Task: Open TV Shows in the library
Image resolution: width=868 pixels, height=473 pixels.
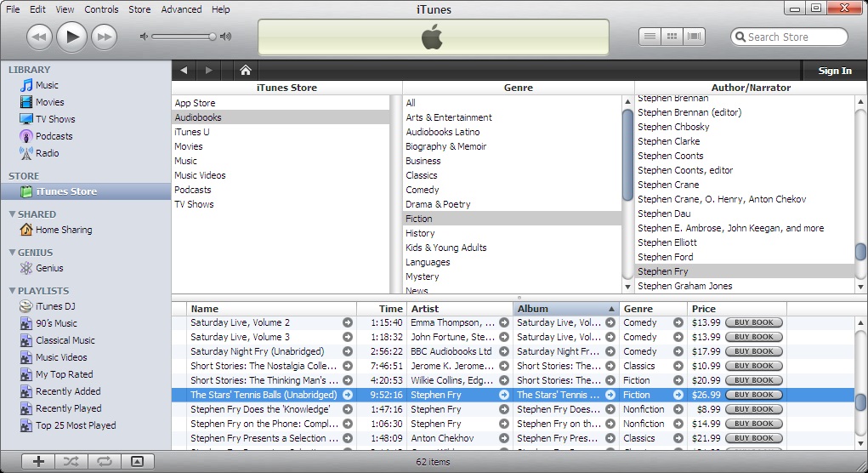Action: 54,119
